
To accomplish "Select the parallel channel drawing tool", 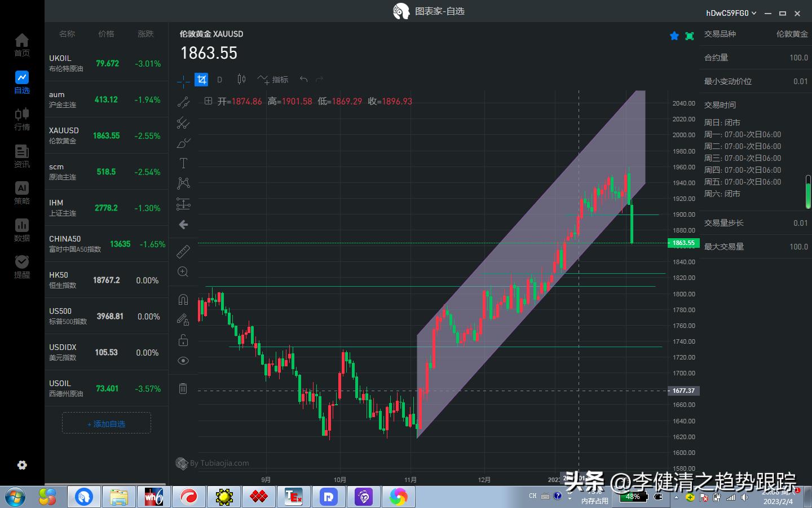I will (x=183, y=122).
